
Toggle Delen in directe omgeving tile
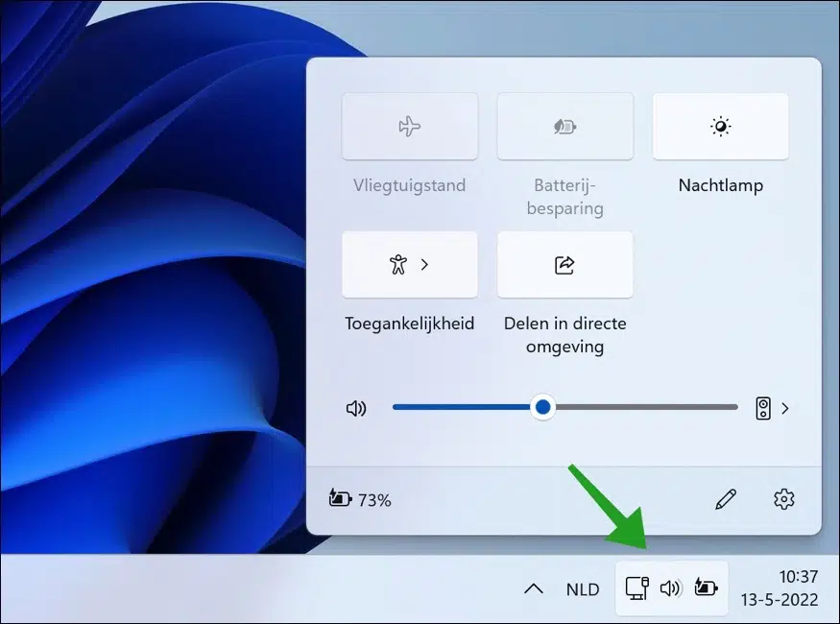coord(565,265)
